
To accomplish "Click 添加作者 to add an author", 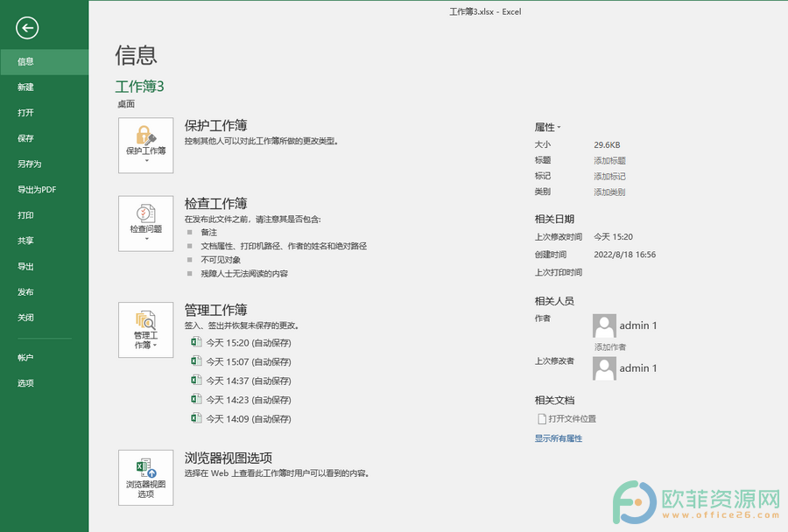I will coord(610,346).
